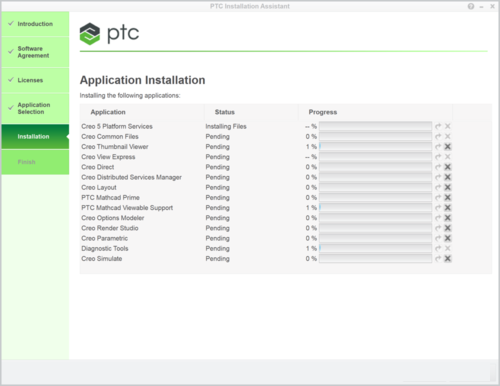Click Creo 5 Platform Services progress bar
This screenshot has width=500, height=386.
point(375,126)
